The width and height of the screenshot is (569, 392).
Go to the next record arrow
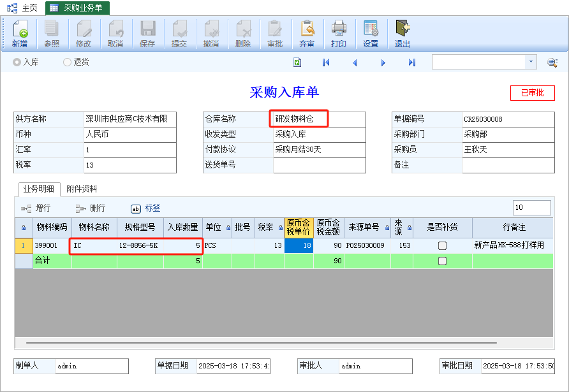[383, 62]
